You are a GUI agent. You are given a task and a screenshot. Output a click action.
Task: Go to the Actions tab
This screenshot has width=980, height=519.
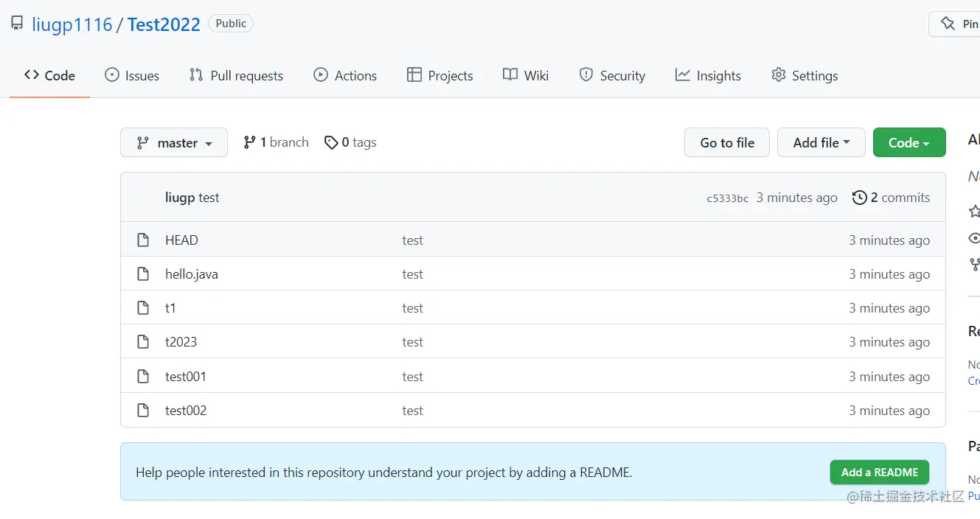pyautogui.click(x=345, y=75)
